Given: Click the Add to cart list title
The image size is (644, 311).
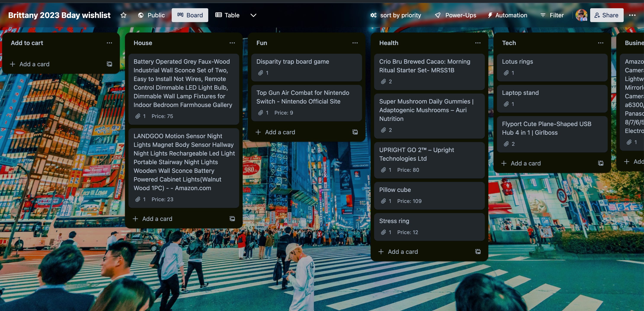Looking at the screenshot, I should 27,43.
